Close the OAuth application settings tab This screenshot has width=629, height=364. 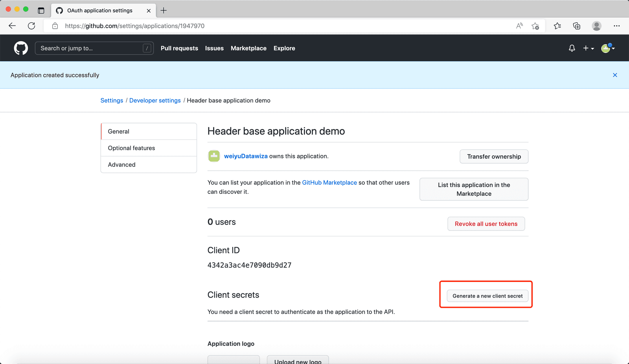149,11
